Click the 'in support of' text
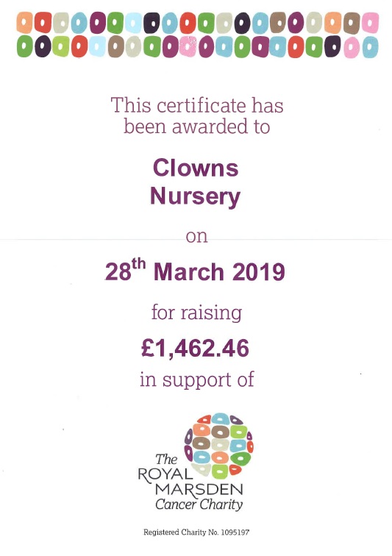This screenshot has width=392, height=556. [x=197, y=379]
